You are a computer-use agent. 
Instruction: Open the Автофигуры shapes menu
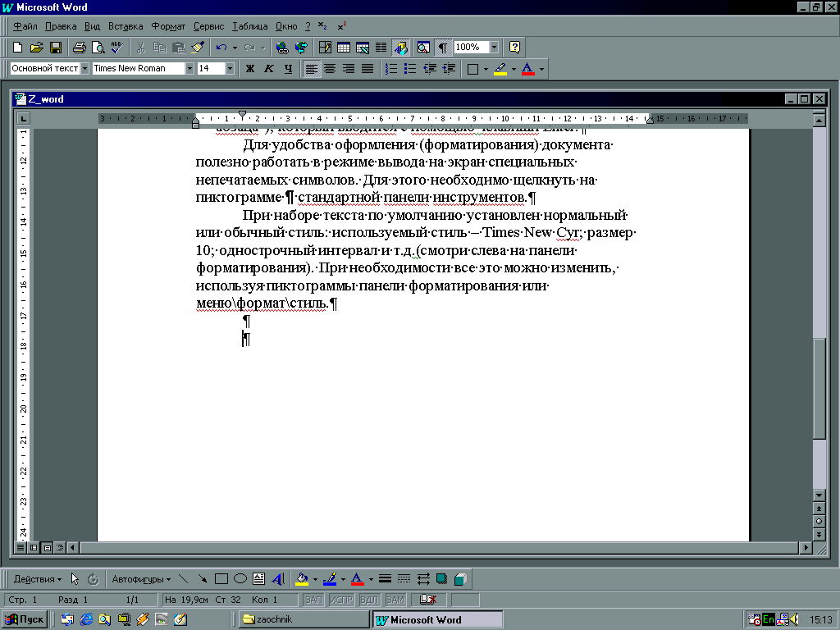141,579
